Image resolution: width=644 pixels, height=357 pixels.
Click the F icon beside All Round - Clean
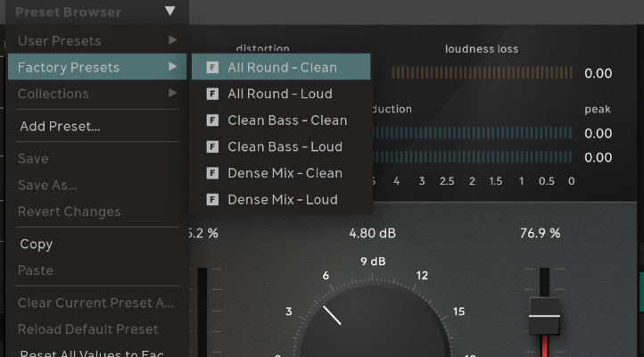click(212, 67)
